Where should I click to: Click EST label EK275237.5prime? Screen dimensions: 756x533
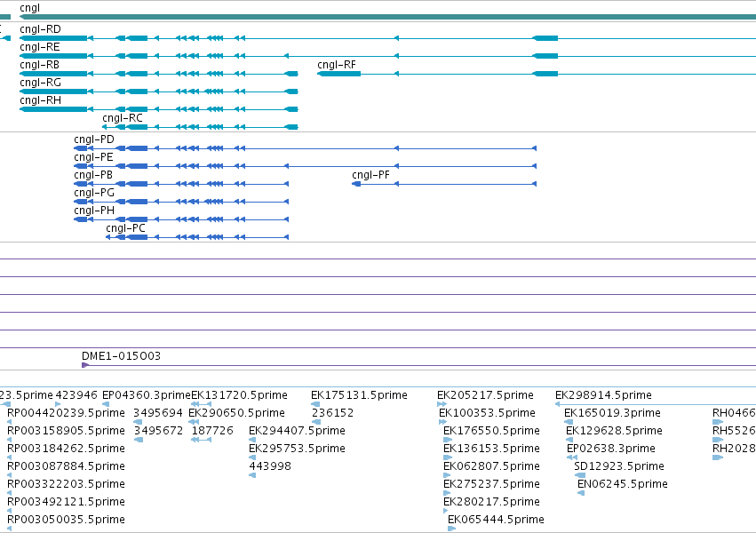tap(491, 485)
